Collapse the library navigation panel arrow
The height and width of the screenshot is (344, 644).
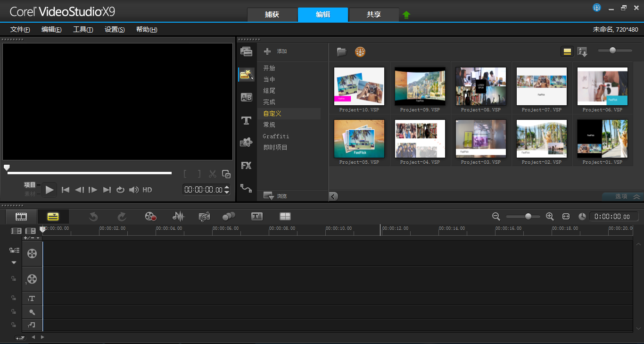coord(333,196)
